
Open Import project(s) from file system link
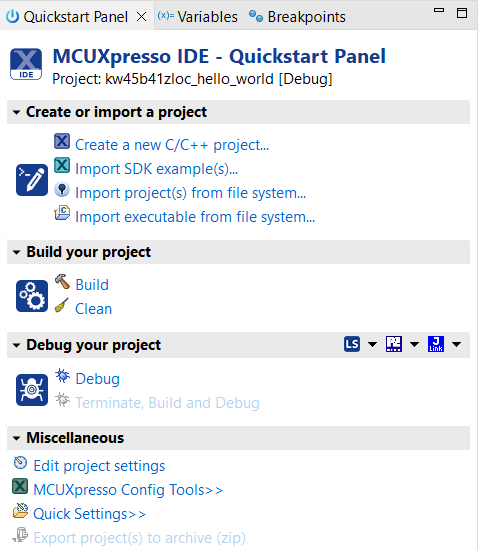191,193
